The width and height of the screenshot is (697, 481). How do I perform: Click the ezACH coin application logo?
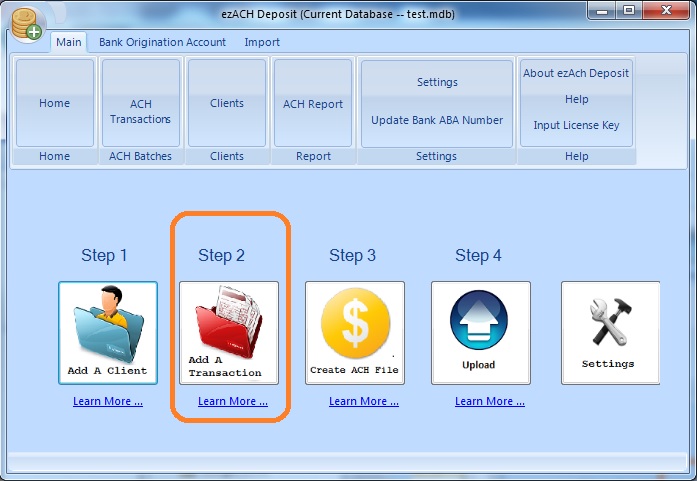tap(26, 24)
